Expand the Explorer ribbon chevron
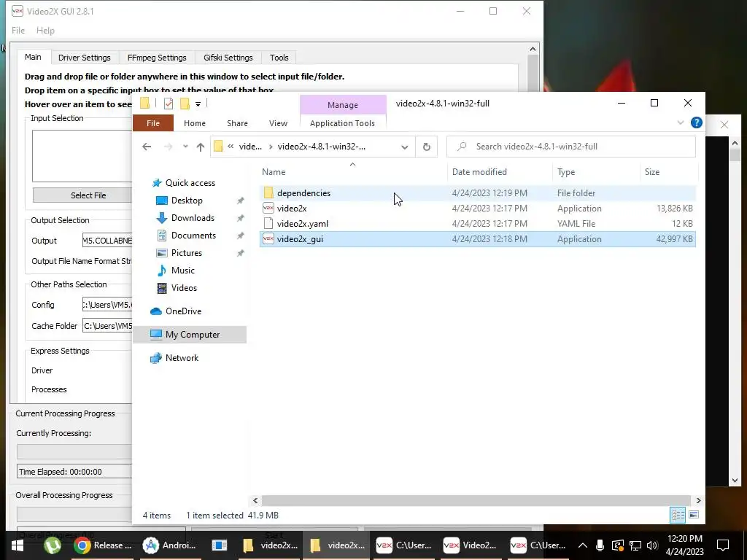This screenshot has width=747, height=560. pos(681,122)
